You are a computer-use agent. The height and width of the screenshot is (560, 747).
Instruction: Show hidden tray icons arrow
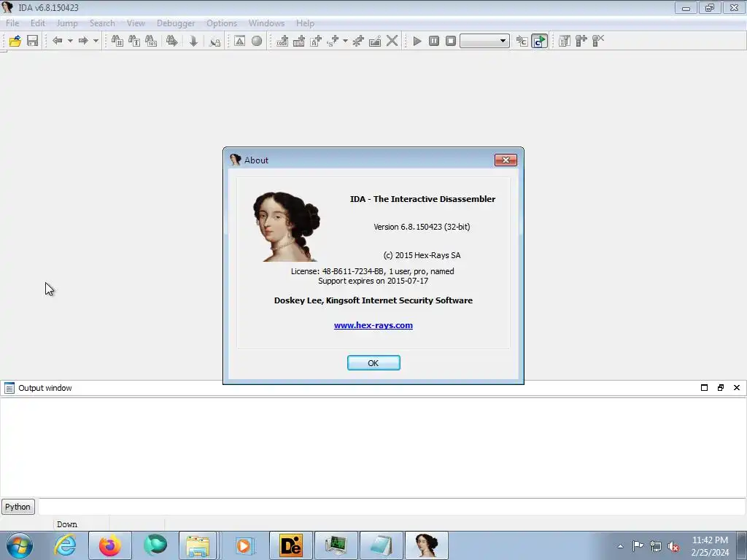tap(620, 546)
